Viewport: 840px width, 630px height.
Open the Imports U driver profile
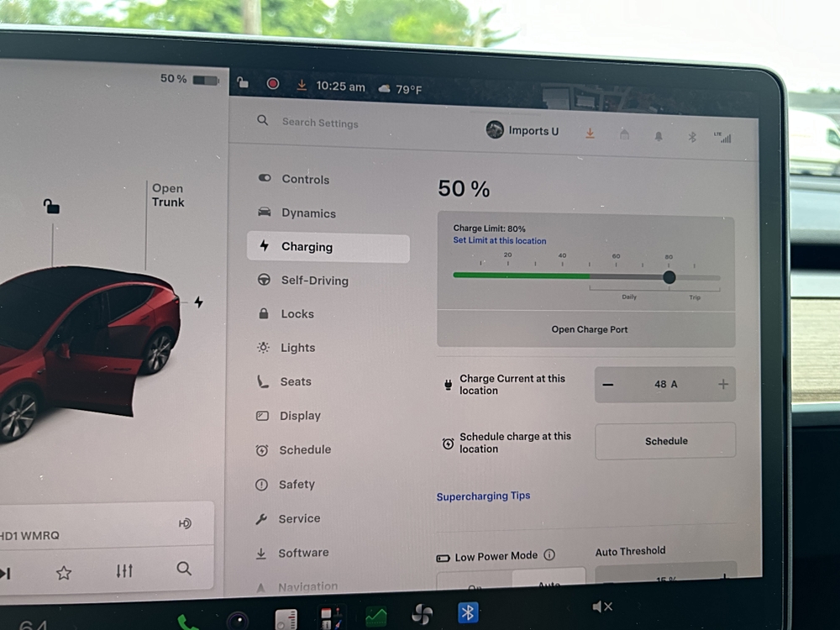coord(522,130)
